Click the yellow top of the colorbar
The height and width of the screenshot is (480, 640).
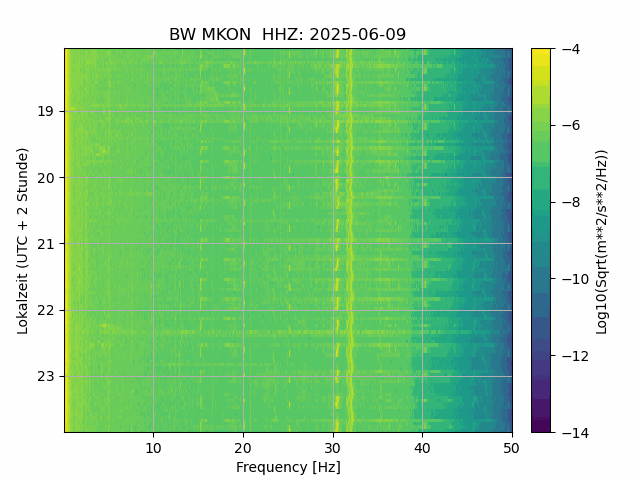point(541,55)
